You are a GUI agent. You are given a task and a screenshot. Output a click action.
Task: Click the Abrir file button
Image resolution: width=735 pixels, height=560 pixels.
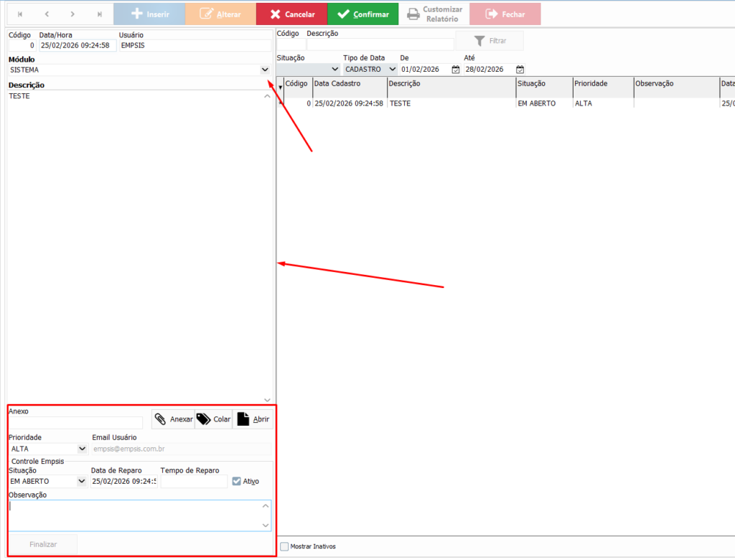[x=253, y=419]
